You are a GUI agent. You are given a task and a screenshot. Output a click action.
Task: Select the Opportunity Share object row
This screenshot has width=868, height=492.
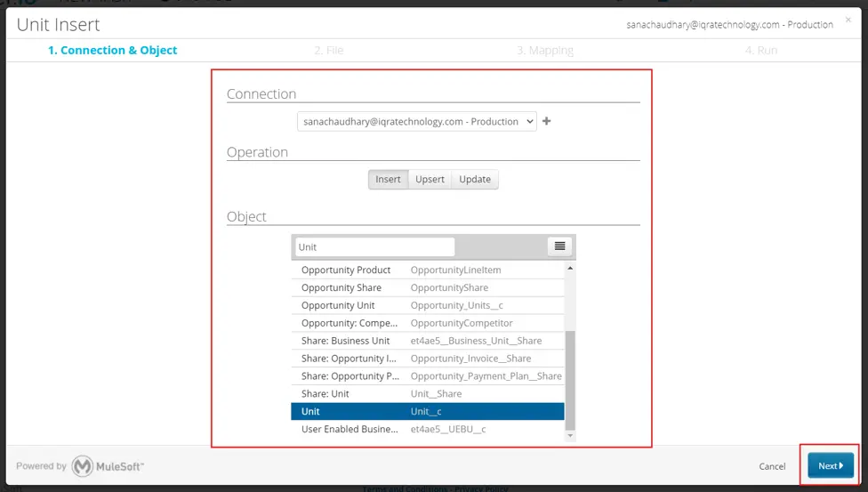[x=428, y=287]
